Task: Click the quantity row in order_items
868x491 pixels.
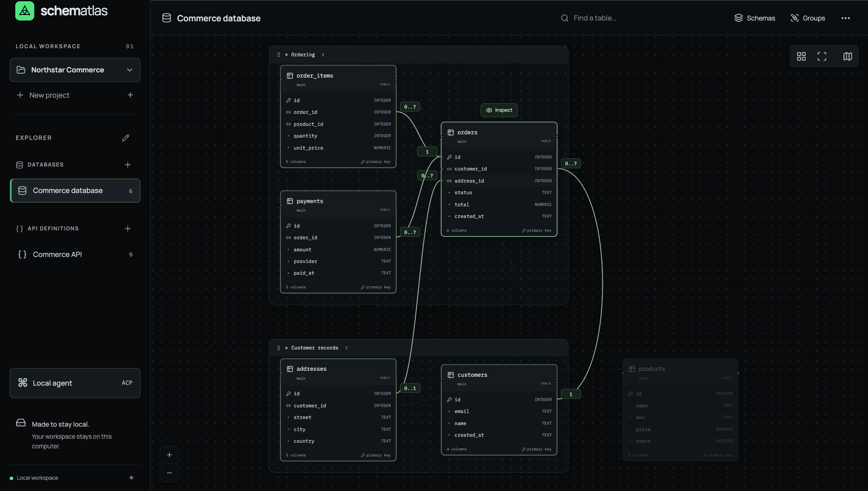Action: pyautogui.click(x=338, y=136)
